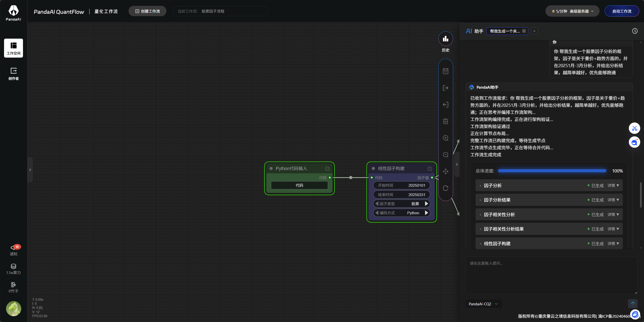Open the user avatar profile
Viewport: 644px width, 322px height.
pos(14,308)
